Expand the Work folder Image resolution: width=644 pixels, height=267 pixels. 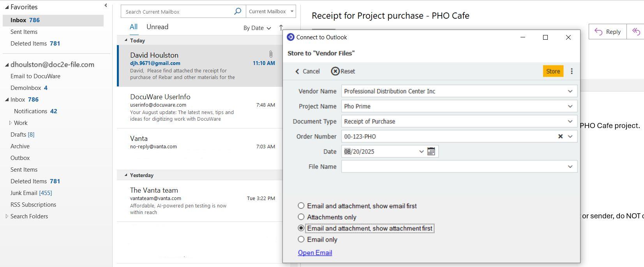point(10,123)
